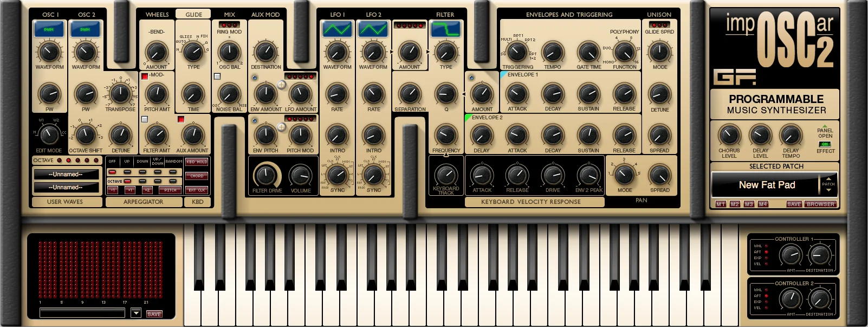The width and height of the screenshot is (868, 327).
Task: Save the step sequence pattern
Action: (154, 314)
